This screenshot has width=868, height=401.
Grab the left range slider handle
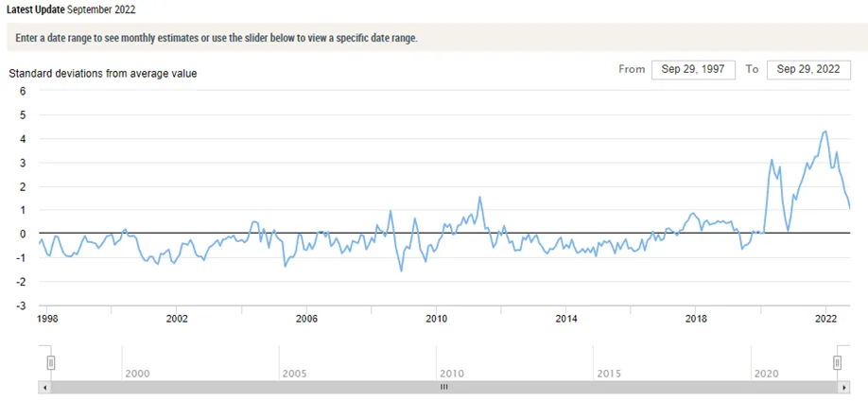click(50, 363)
